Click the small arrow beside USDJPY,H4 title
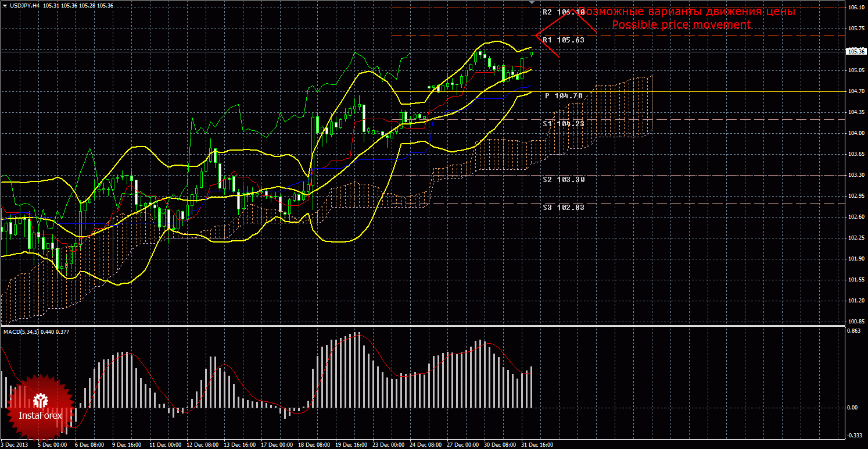The height and width of the screenshot is (449, 868). [x=4, y=5]
